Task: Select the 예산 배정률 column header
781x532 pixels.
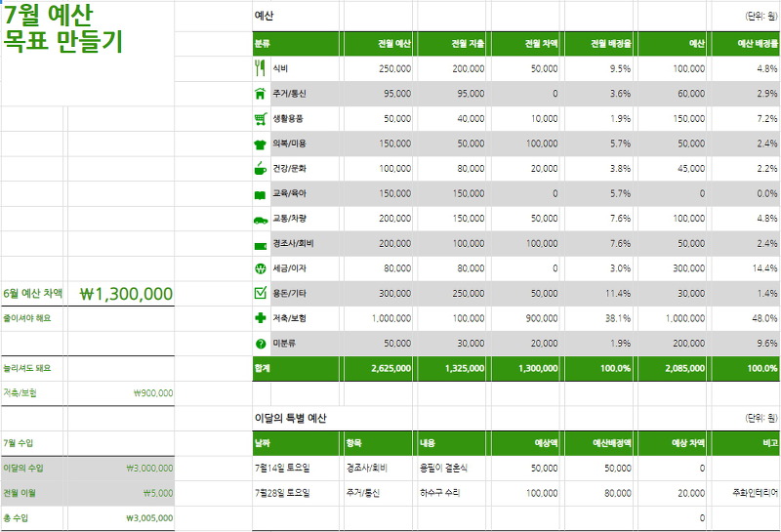Action: pyautogui.click(x=745, y=44)
